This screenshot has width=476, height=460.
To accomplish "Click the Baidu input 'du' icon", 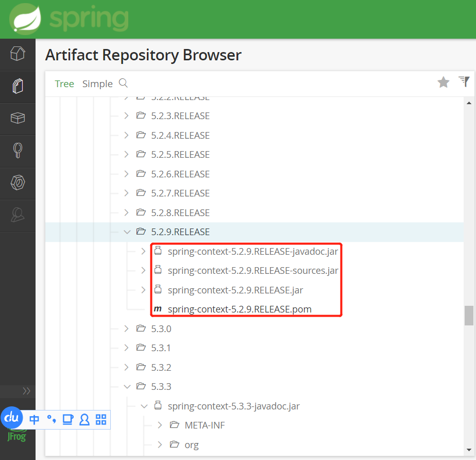I will click(11, 418).
